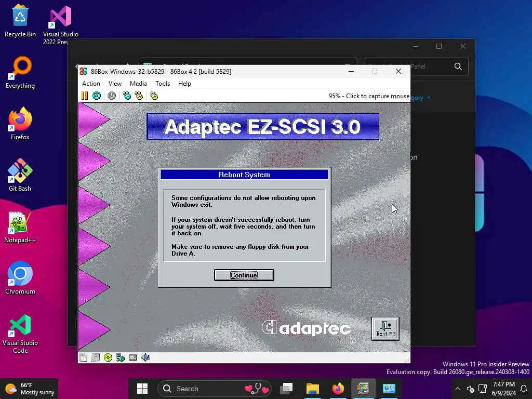532x399 pixels.
Task: Click the Reboot System dialog title bar
Action: point(244,175)
